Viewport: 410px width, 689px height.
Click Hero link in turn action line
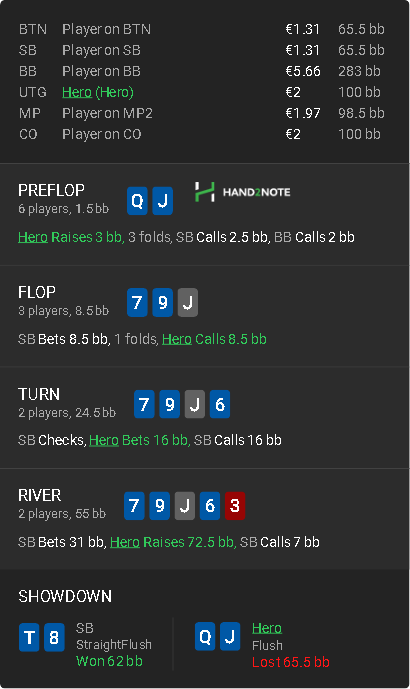coord(104,440)
